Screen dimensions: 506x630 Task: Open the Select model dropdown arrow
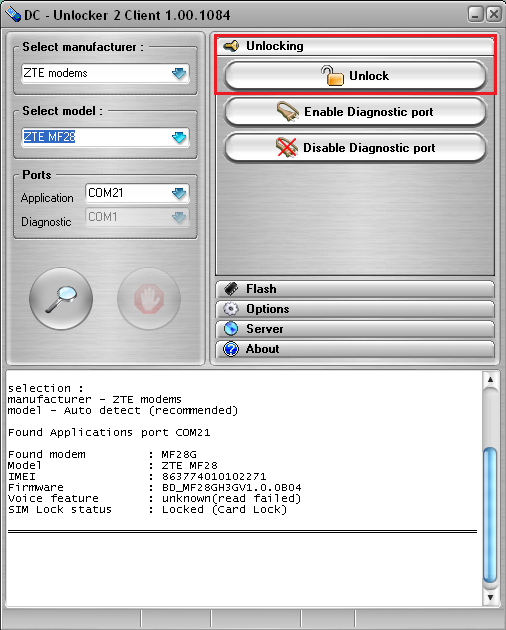coord(179,137)
